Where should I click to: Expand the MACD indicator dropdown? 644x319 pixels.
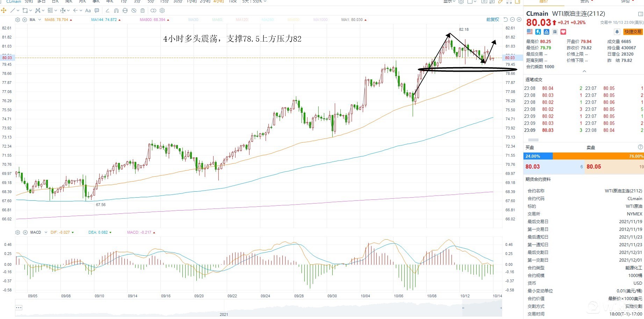point(46,232)
